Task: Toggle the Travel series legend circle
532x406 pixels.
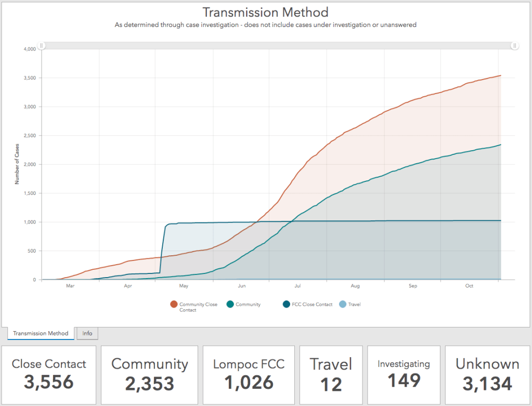Action: click(x=343, y=304)
